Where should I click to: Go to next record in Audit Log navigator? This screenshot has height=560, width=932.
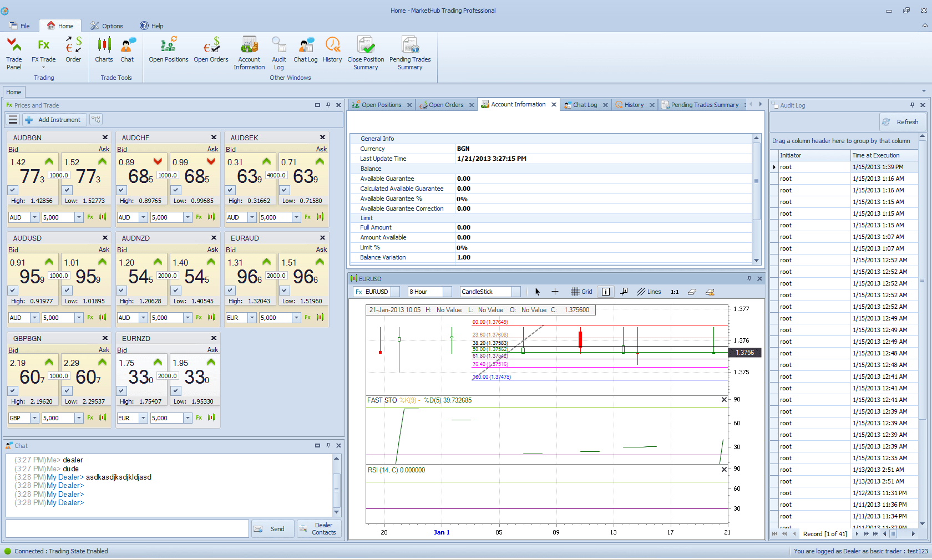click(857, 534)
